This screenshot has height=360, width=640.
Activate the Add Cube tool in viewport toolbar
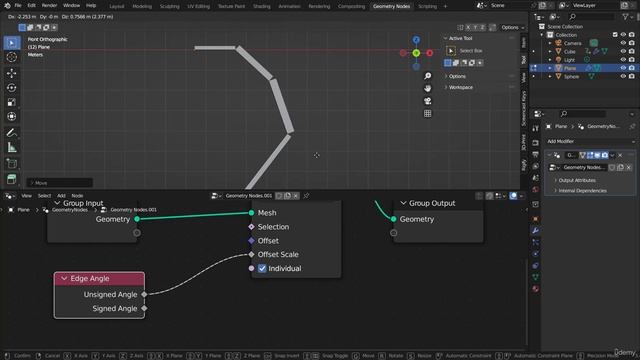(x=12, y=164)
